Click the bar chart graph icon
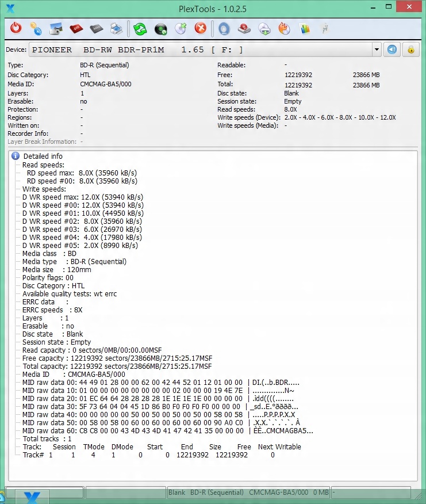426x504 pixels. tap(305, 28)
